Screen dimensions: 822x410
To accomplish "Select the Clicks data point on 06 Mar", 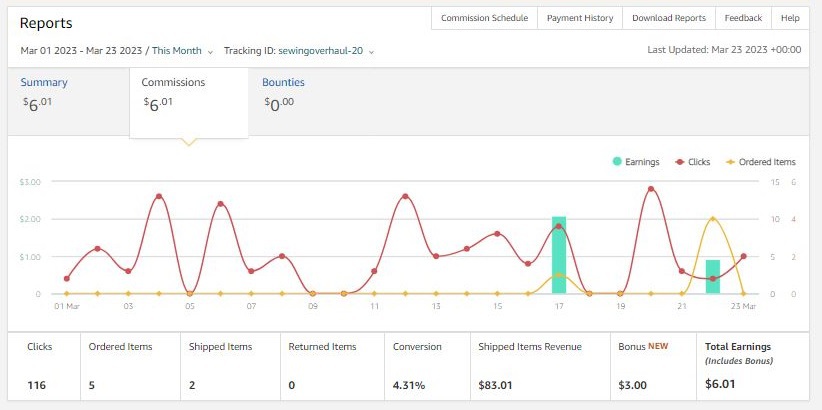I will [220, 204].
